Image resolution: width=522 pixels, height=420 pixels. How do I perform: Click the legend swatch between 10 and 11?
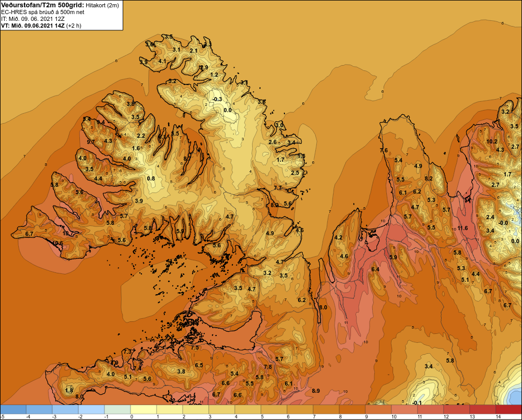[405, 409]
